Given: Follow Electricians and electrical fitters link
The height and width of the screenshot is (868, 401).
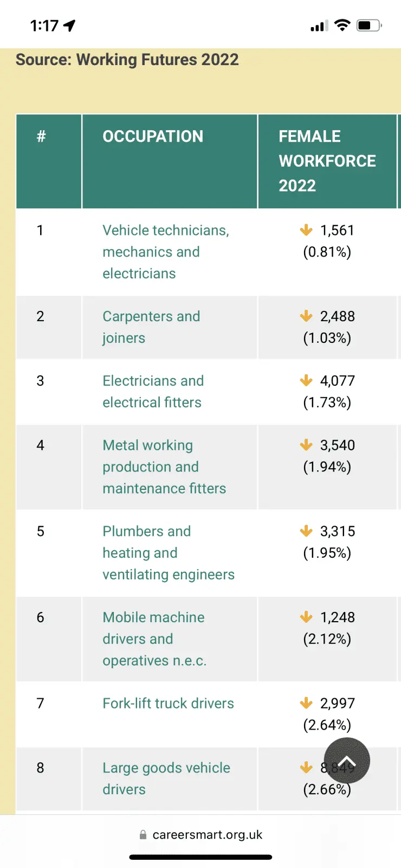Looking at the screenshot, I should tap(153, 392).
